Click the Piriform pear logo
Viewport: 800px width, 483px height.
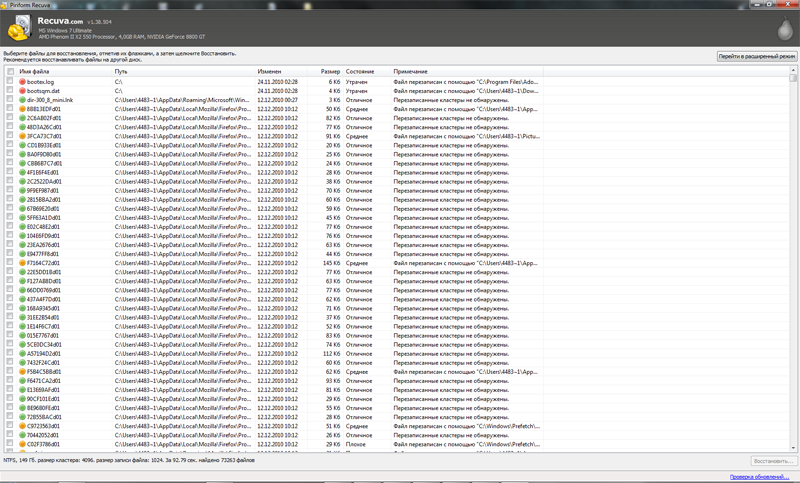pos(785,29)
